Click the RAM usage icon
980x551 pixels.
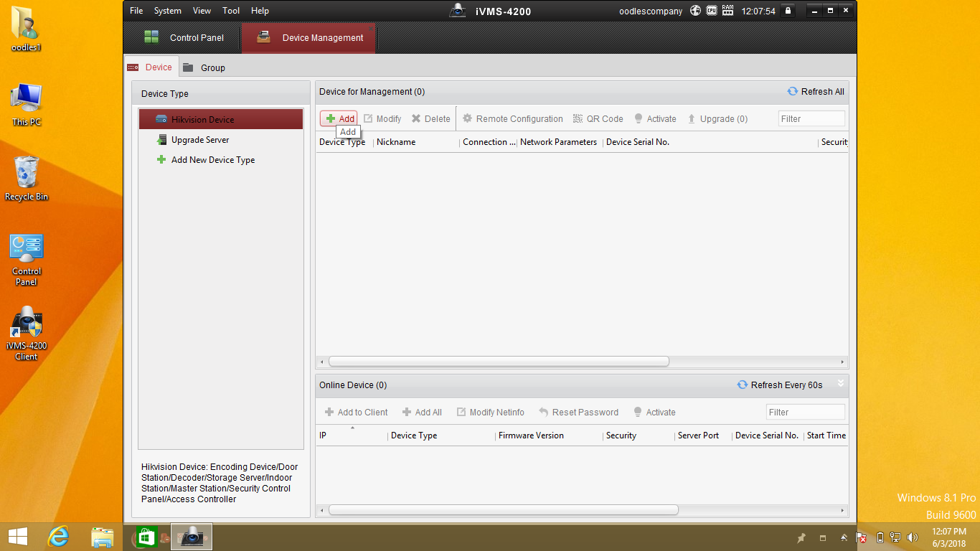(x=728, y=11)
